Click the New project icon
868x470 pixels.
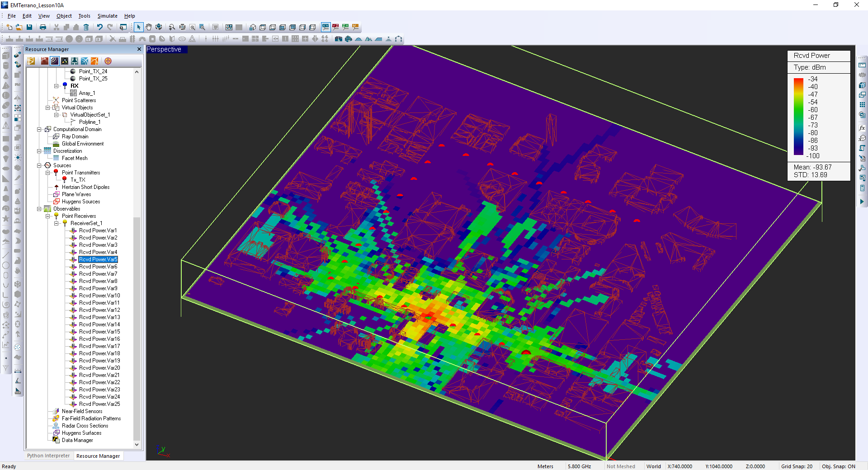click(x=9, y=27)
